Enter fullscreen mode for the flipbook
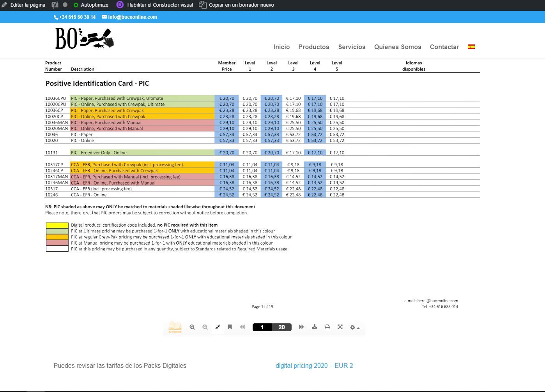545x392 pixels. coord(340,327)
